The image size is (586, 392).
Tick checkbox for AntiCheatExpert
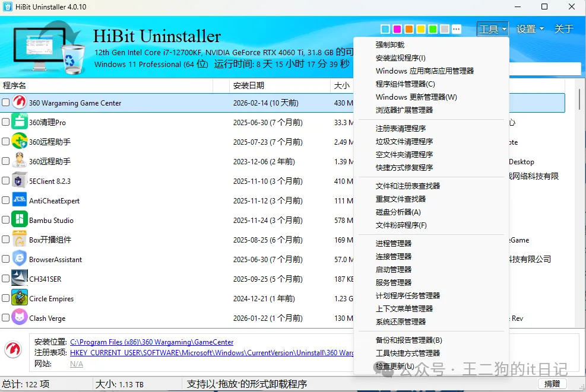5,200
